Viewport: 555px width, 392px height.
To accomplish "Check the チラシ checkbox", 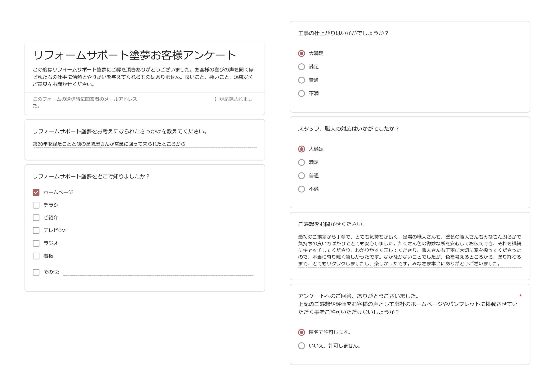I will click(x=36, y=205).
